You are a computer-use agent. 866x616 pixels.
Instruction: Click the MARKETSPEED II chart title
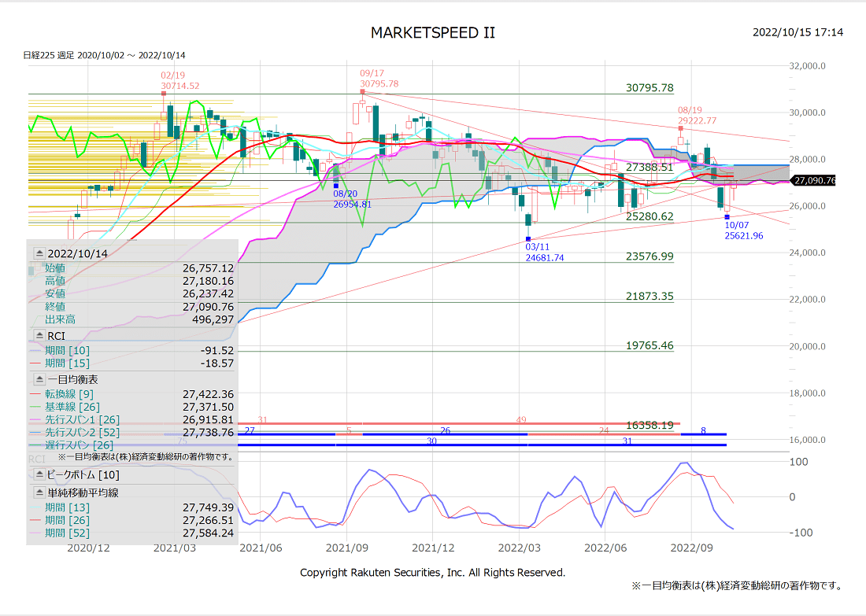coord(433,33)
